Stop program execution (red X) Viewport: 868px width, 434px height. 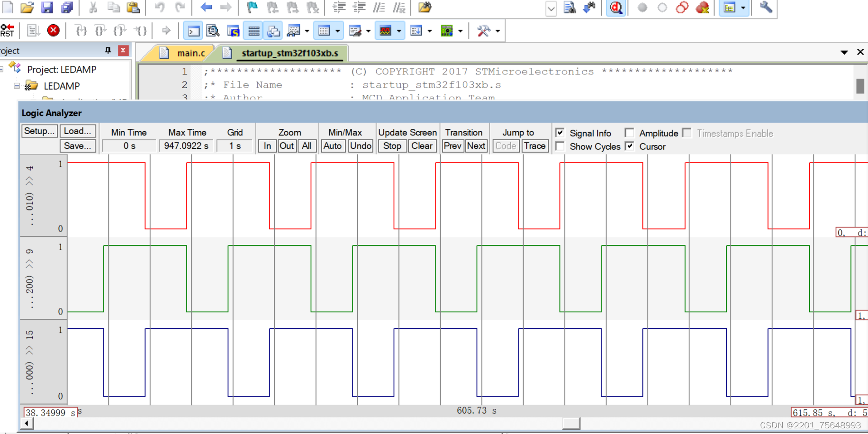(54, 30)
